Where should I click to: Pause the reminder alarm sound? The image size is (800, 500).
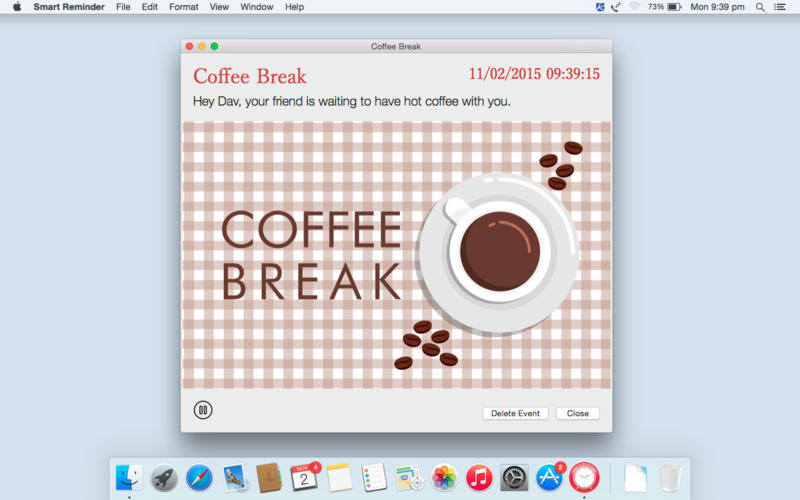(203, 410)
